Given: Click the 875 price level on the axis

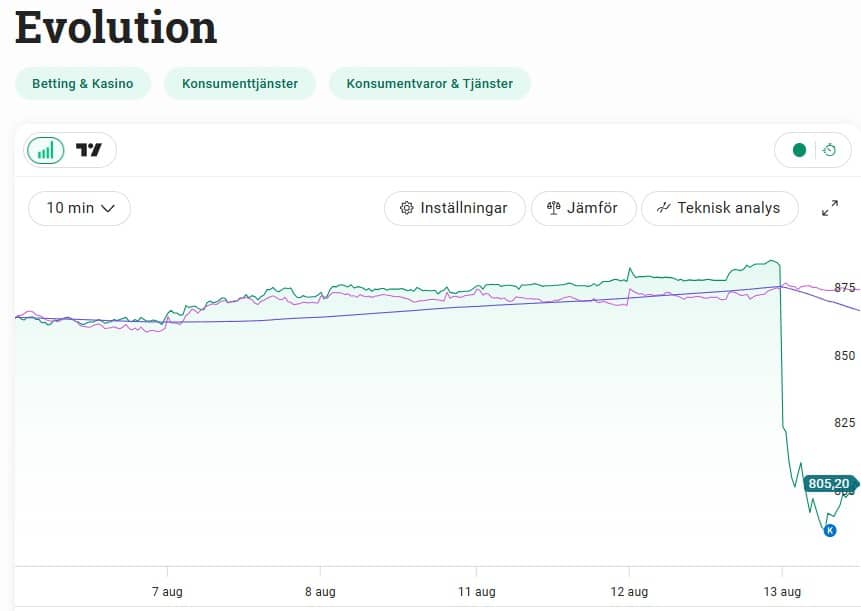Looking at the screenshot, I should (x=845, y=288).
